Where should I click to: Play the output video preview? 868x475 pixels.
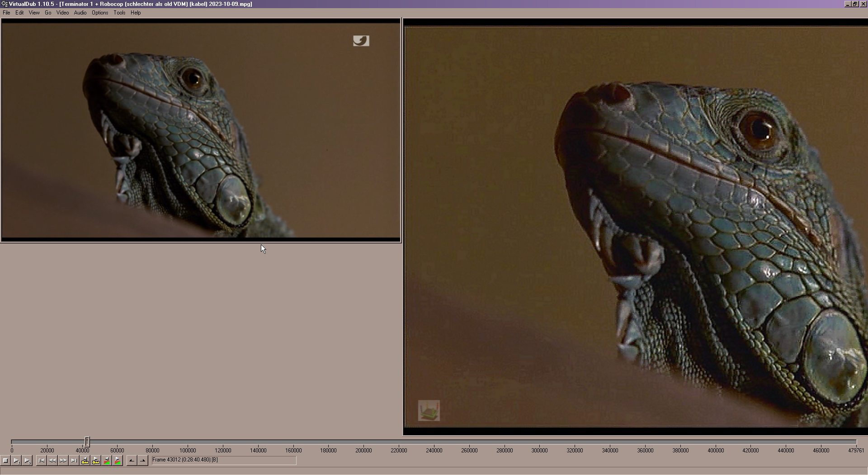27,461
